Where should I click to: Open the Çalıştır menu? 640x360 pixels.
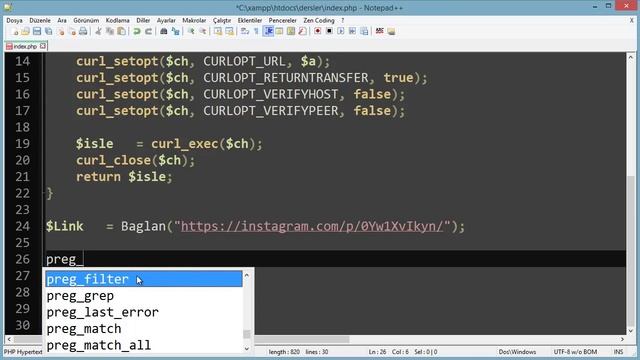[x=222, y=20]
